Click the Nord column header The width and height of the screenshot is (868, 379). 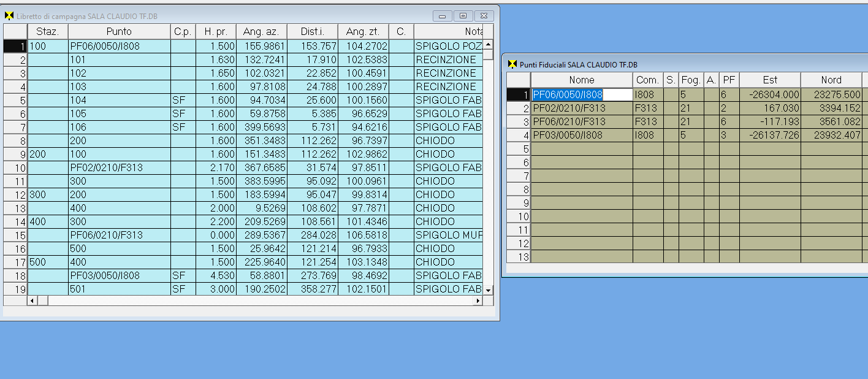831,80
